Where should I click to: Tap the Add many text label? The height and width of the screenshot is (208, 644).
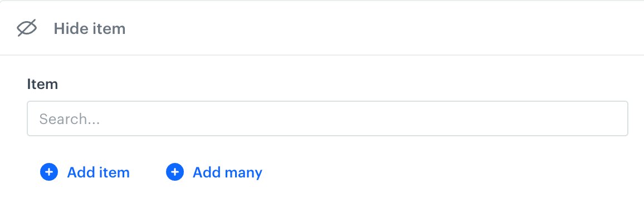click(227, 173)
